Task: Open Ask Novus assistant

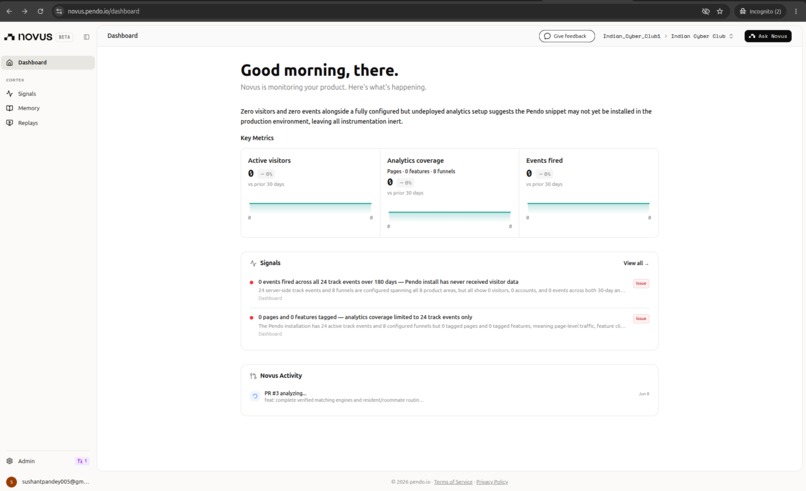Action: 767,36
